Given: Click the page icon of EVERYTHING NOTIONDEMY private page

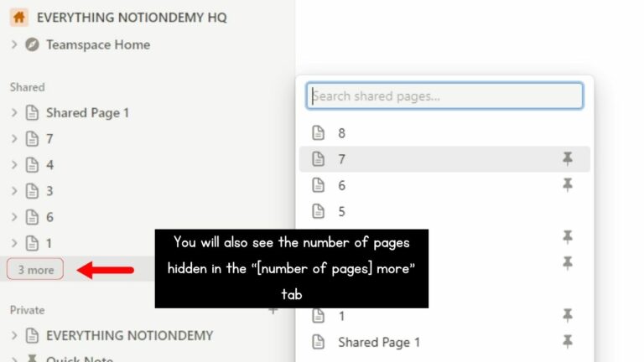Looking at the screenshot, I should click(x=32, y=335).
